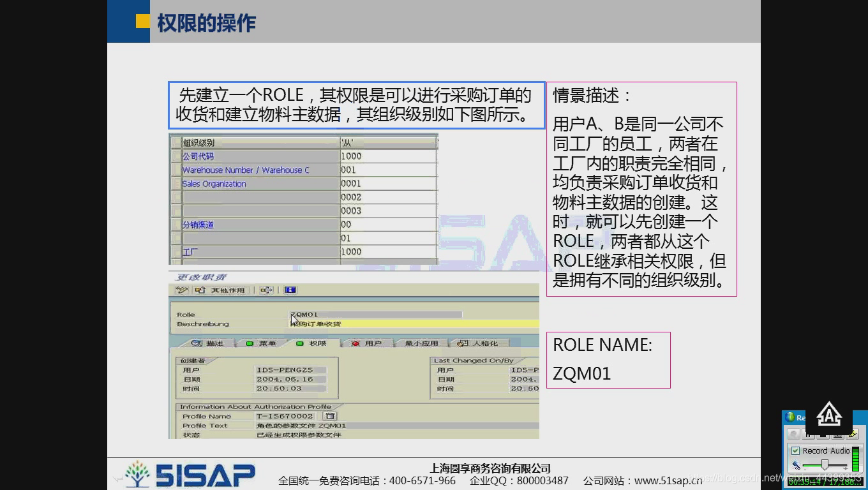
Task: Click the audio volume slider handle
Action: click(825, 465)
